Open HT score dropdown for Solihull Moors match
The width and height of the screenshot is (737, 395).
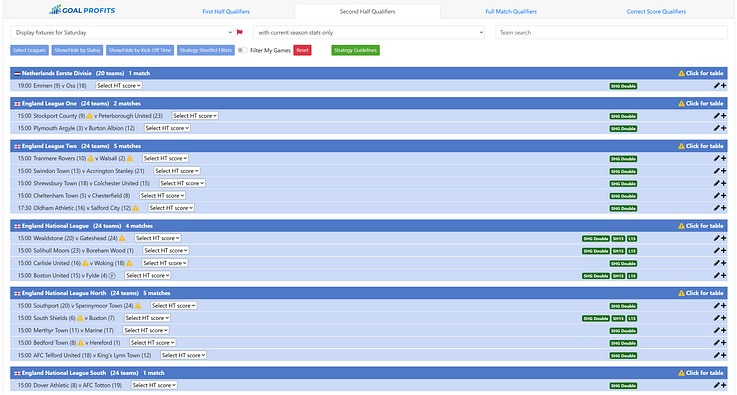(166, 251)
